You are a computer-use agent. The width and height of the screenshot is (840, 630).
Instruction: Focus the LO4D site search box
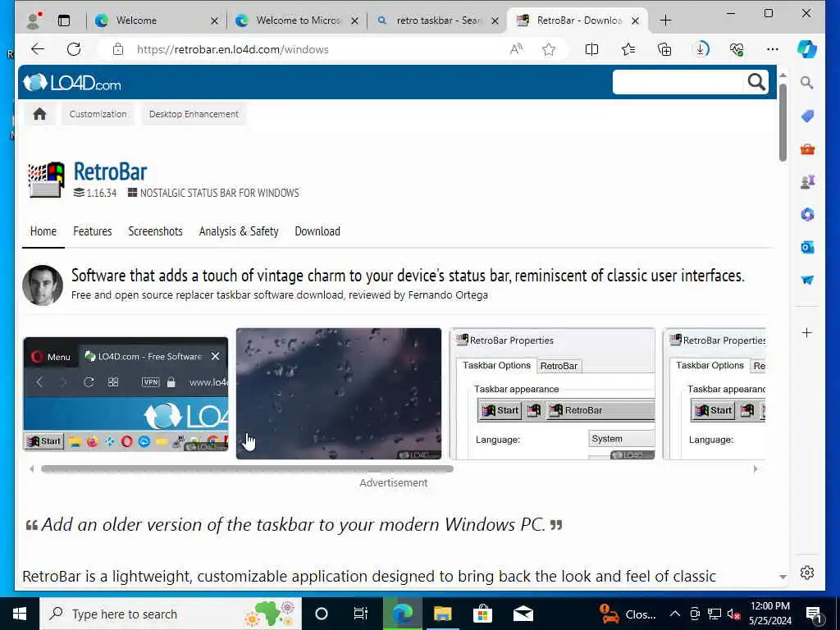pos(679,82)
